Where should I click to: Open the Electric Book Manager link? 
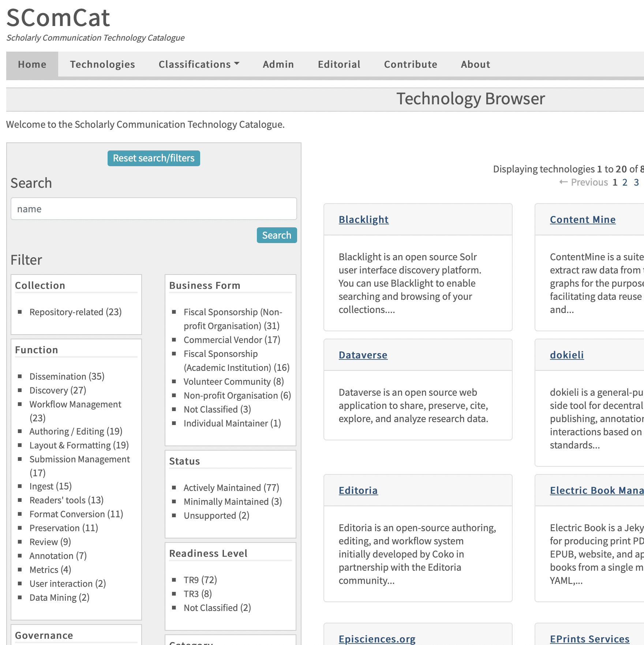click(x=597, y=490)
